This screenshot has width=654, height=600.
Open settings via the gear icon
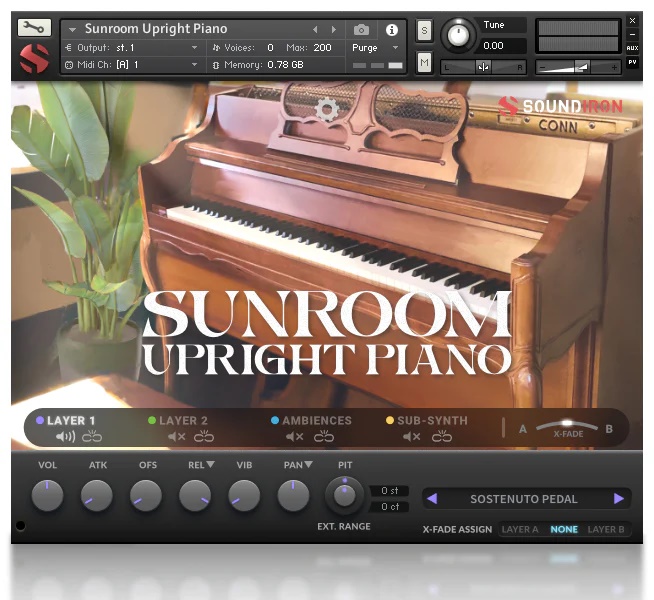pyautogui.click(x=327, y=109)
